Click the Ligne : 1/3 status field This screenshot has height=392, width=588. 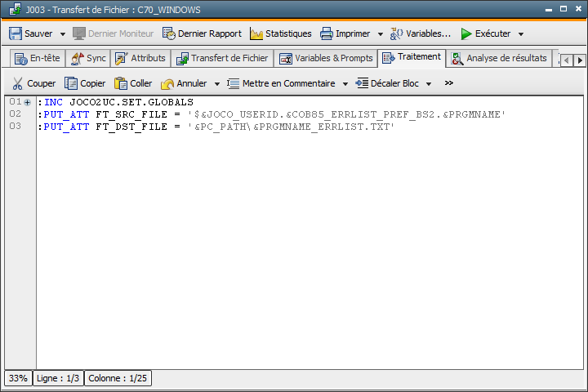point(58,378)
